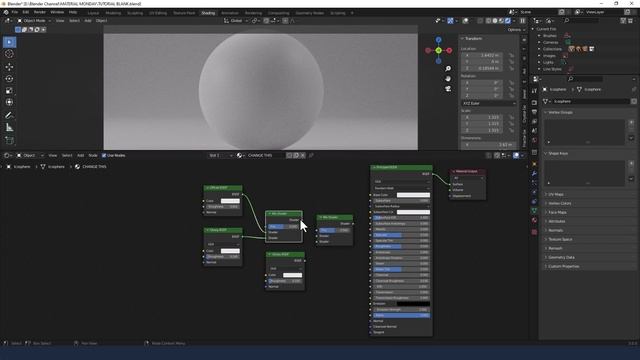This screenshot has width=640, height=360.
Task: Open the Material properties tab icon
Action: 534,220
